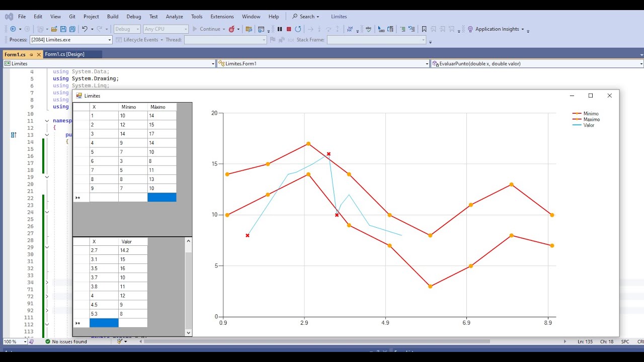The height and width of the screenshot is (362, 644).
Task: Open the Analyze menu
Action: (x=175, y=17)
